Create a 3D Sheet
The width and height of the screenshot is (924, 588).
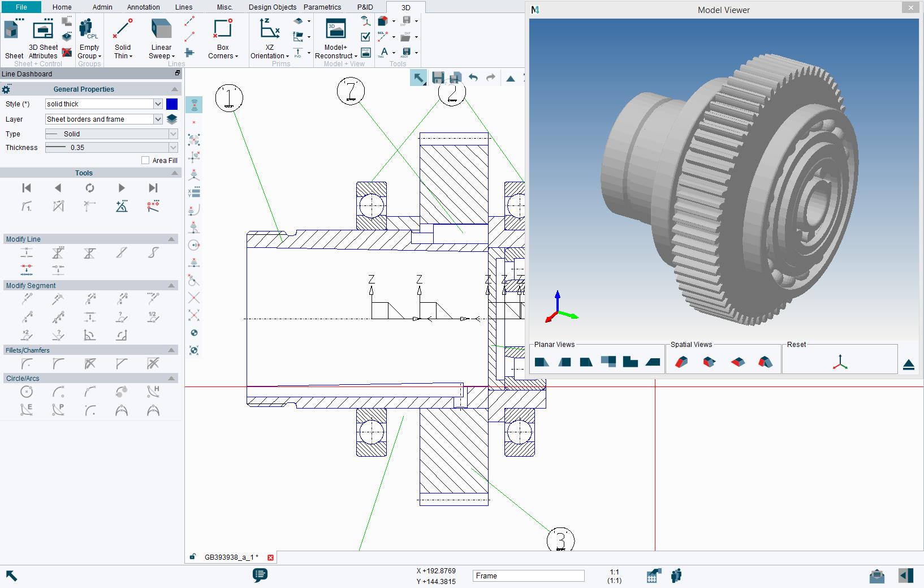coord(13,36)
